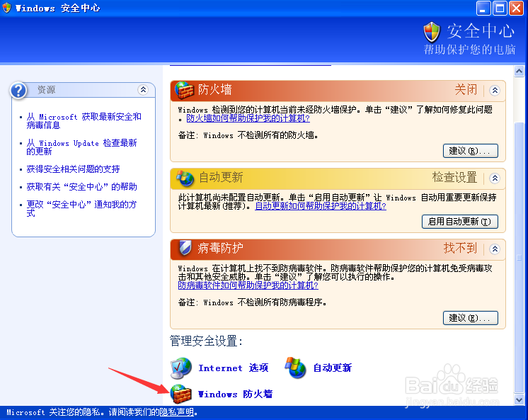
Task: Open 从 Windows Update 检查最新的更新 link
Action: pyautogui.click(x=82, y=147)
